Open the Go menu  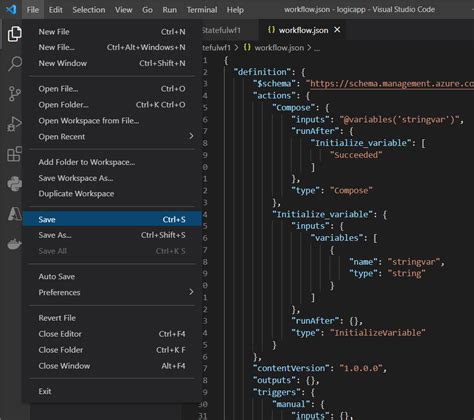(147, 10)
